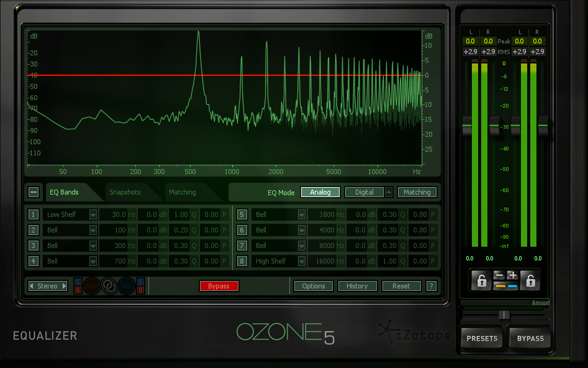588x368 pixels.
Task: Select Digital EQ mode
Action: coord(364,192)
